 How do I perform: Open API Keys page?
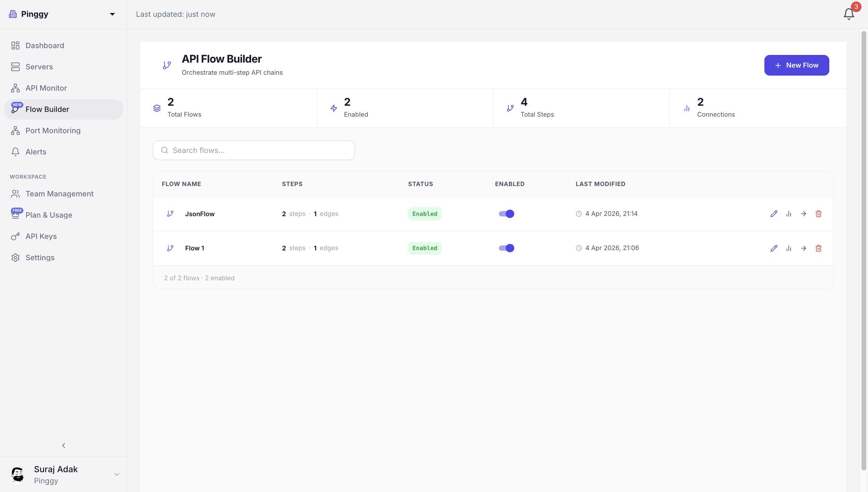[x=63, y=236]
